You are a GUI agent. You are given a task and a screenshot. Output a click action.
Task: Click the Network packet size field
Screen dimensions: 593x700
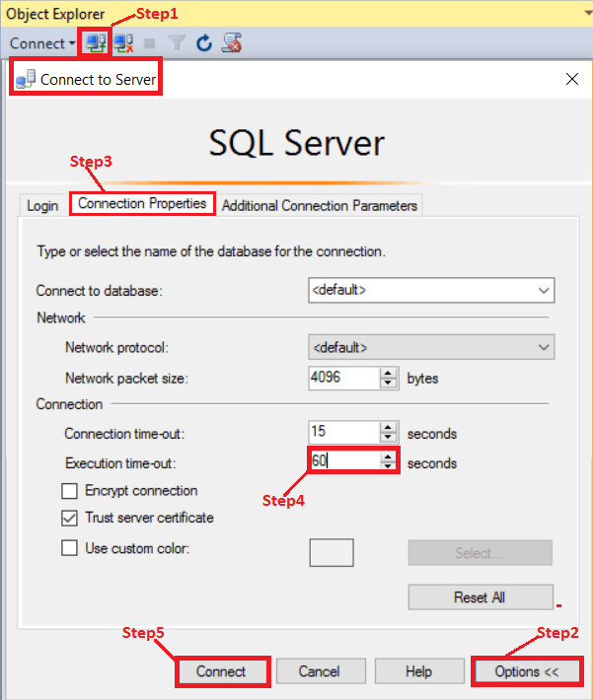click(344, 378)
